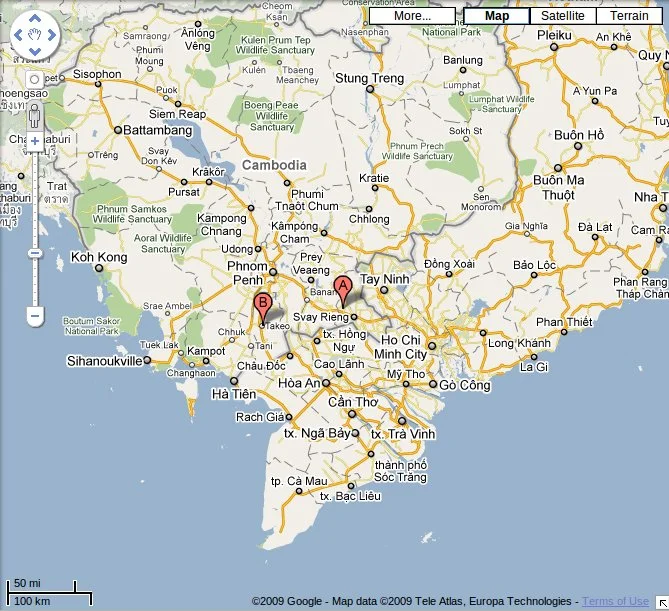Click the Anlóng Vêng label
The width and height of the screenshot is (669, 611).
198,39
